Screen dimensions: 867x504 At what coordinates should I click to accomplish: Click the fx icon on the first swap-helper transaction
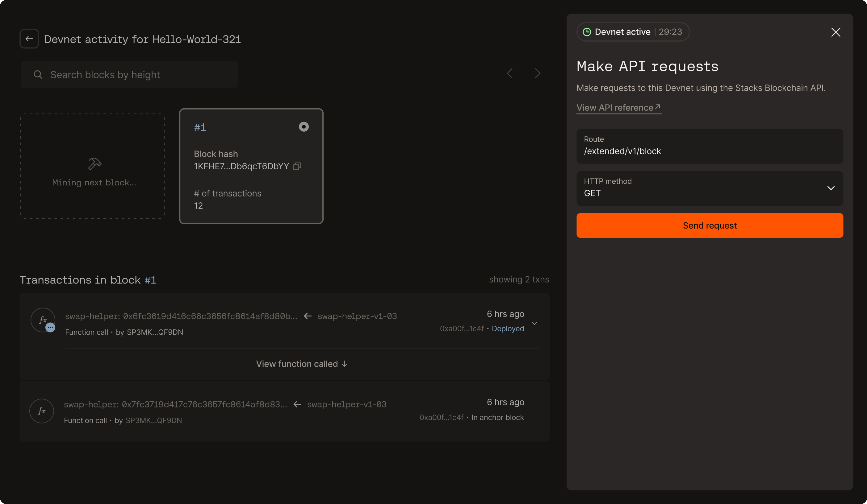[42, 320]
